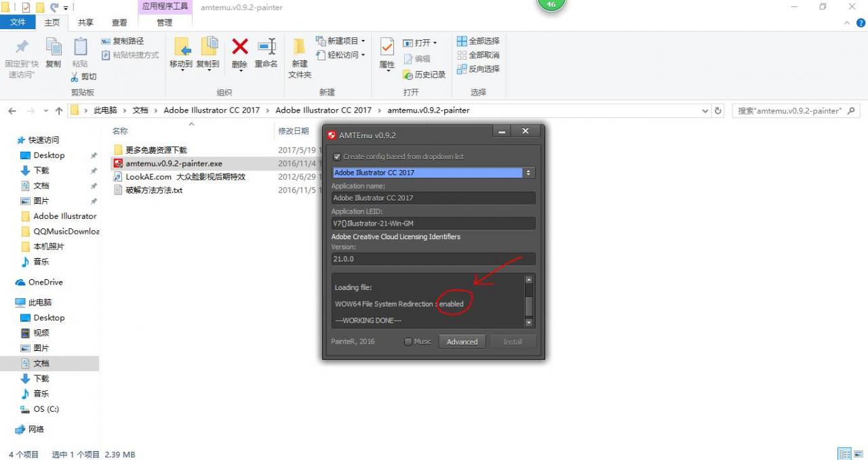
Task: Open the Move to (移动到) icon
Action: 182,47
